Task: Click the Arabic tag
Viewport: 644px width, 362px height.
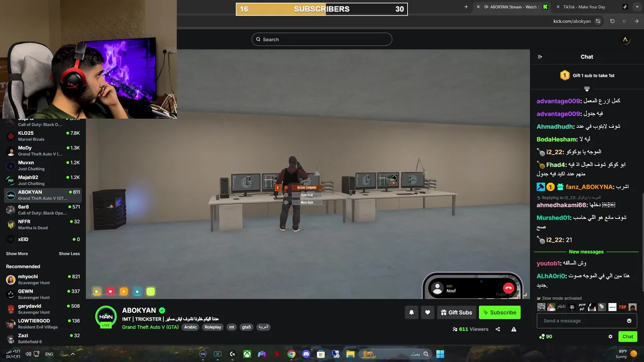Action: point(190,327)
